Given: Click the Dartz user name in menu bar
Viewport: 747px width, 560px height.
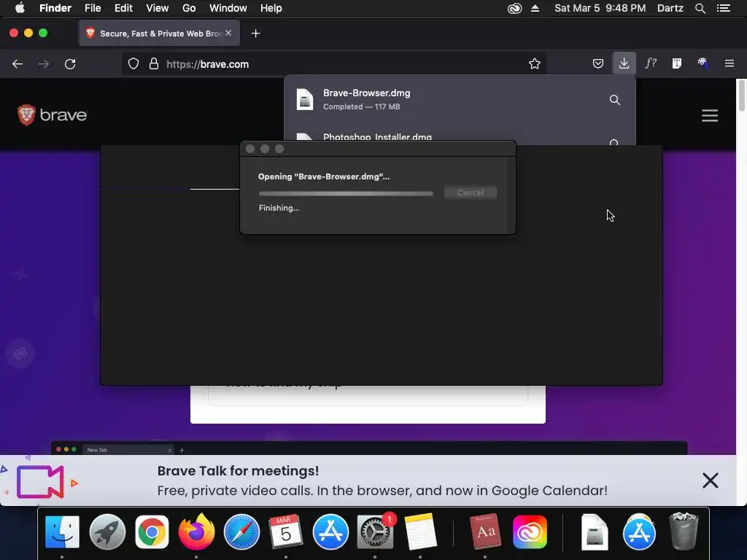Looking at the screenshot, I should tap(670, 8).
